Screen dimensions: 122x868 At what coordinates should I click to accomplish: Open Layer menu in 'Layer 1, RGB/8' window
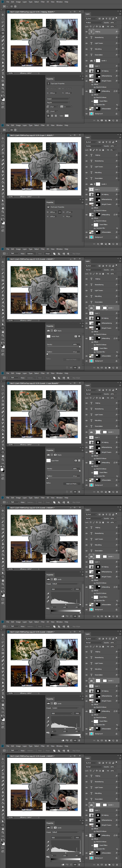25,125
